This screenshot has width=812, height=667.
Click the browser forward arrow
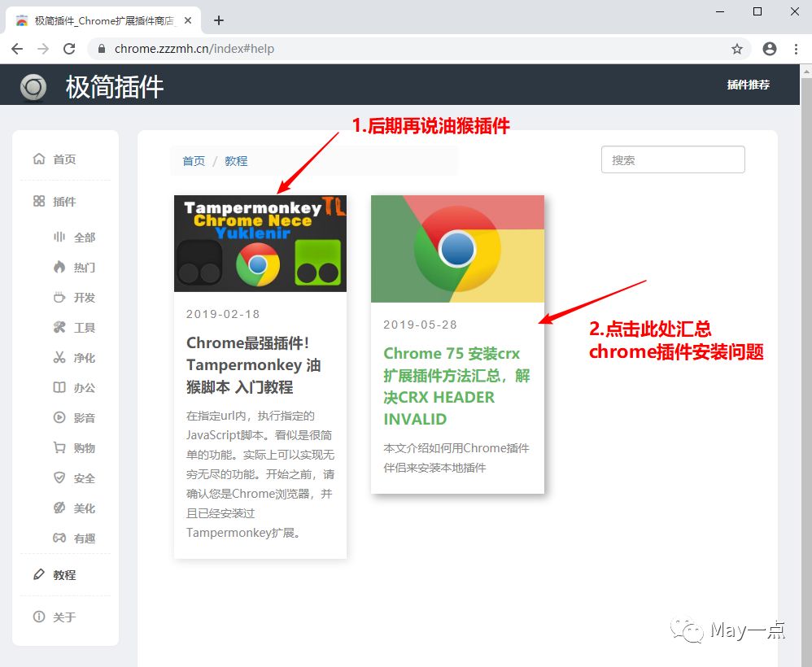click(x=43, y=49)
